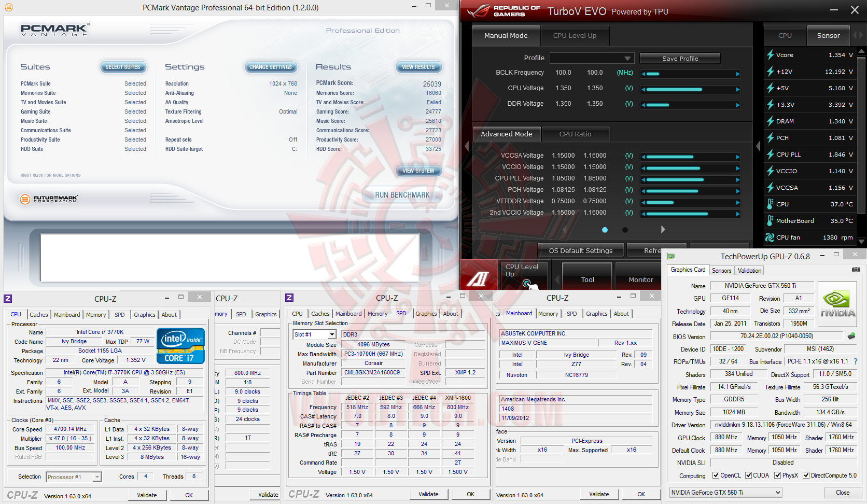Toggle the OpenCL checkbox in GPU-Z
This screenshot has width=867, height=504.
716,475
